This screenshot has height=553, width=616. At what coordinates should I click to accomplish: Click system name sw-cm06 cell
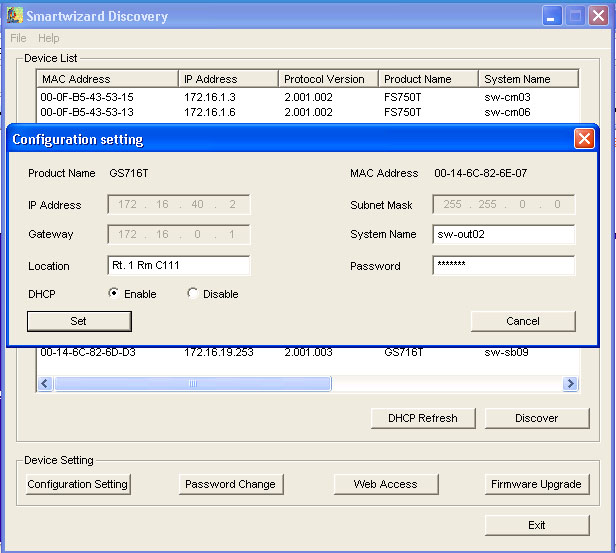(x=507, y=112)
